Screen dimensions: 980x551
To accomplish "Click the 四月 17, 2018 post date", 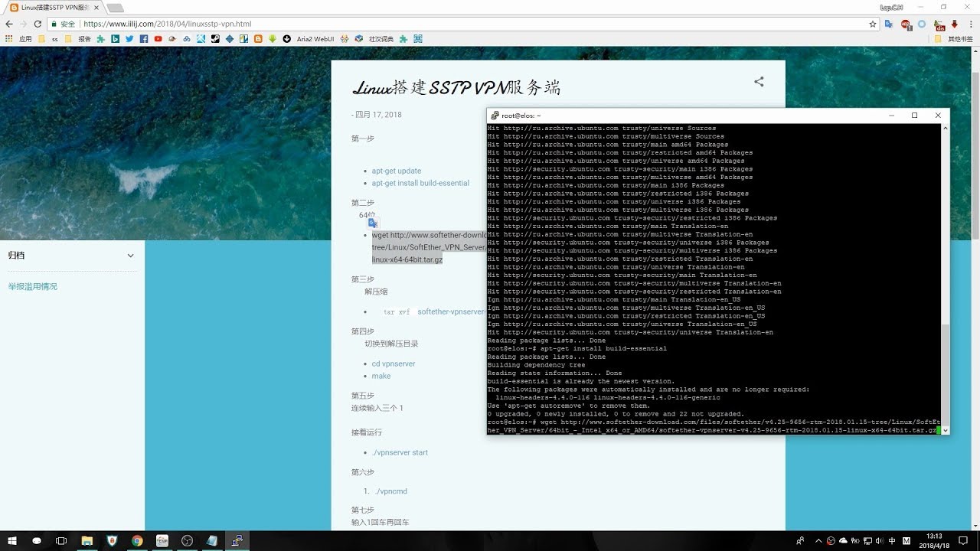I will click(x=378, y=115).
